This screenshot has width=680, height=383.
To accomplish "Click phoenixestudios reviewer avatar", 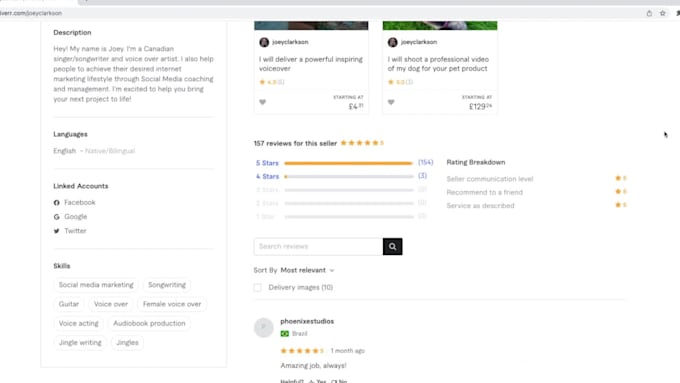I will tap(264, 327).
